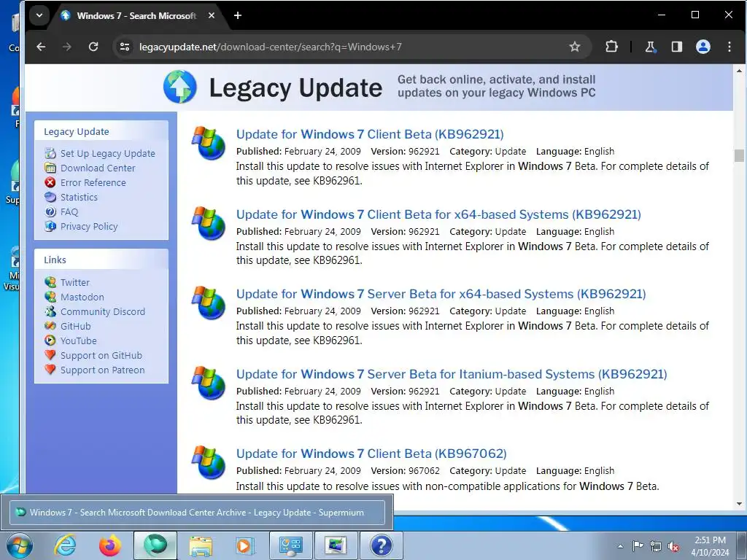Click Support on Patreon link

[102, 370]
